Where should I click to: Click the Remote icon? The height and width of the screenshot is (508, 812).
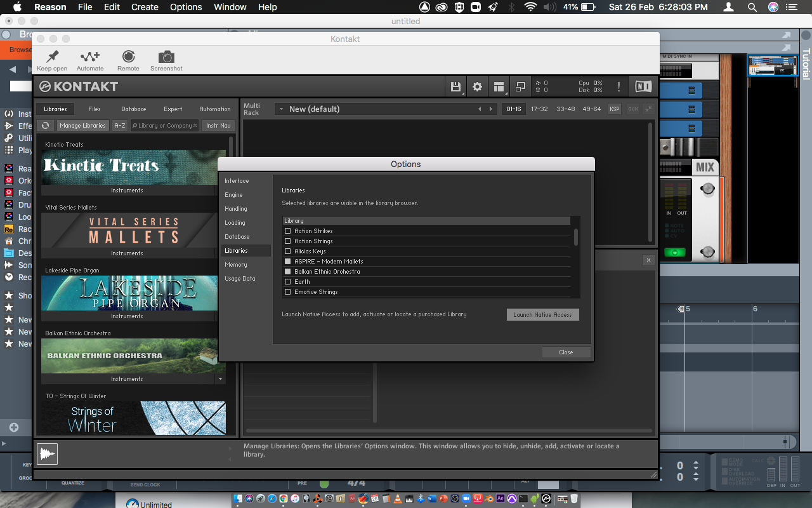pyautogui.click(x=128, y=57)
